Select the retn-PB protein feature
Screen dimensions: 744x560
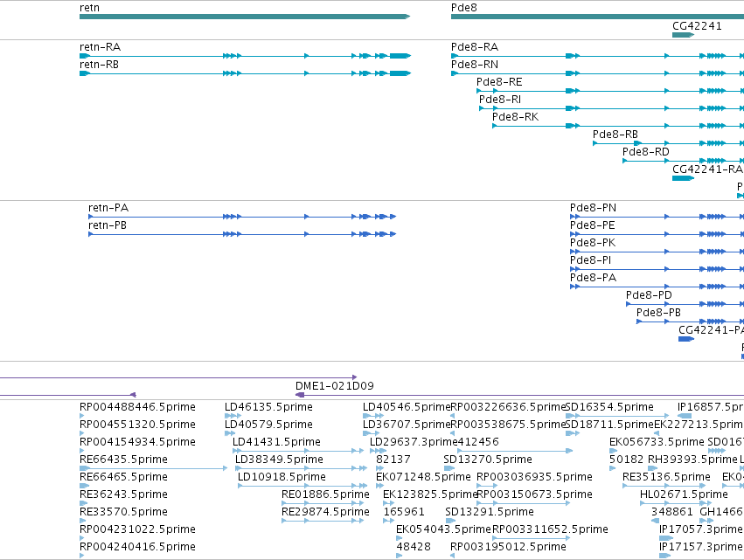242,234
